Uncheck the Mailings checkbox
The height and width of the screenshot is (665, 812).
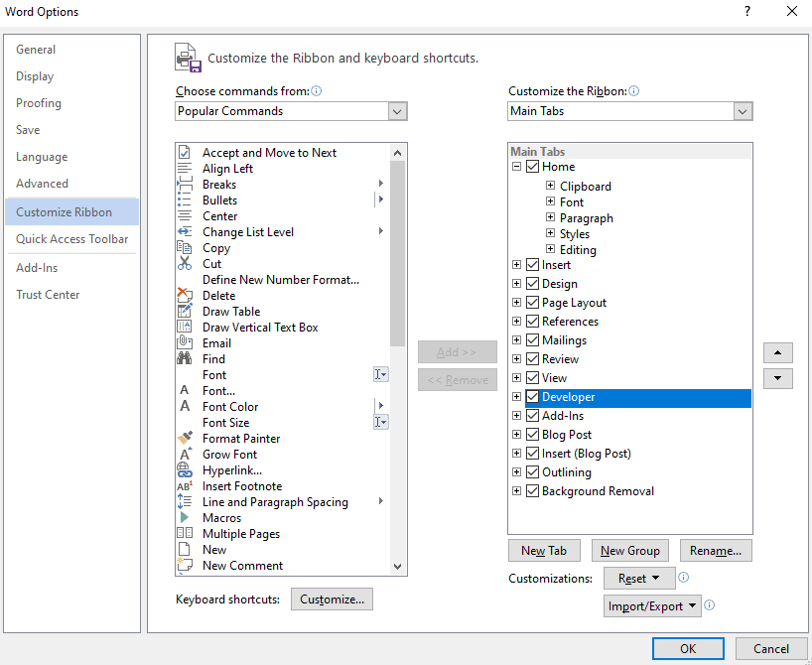click(x=532, y=339)
